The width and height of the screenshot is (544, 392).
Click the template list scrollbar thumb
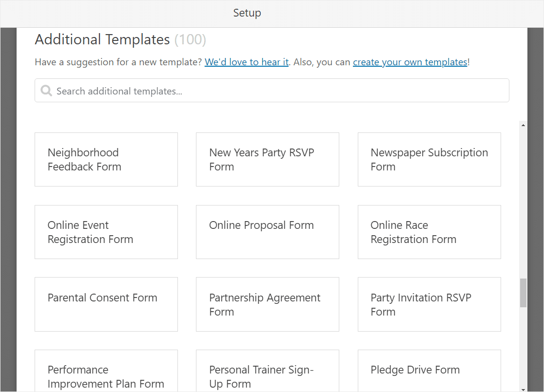tap(523, 293)
